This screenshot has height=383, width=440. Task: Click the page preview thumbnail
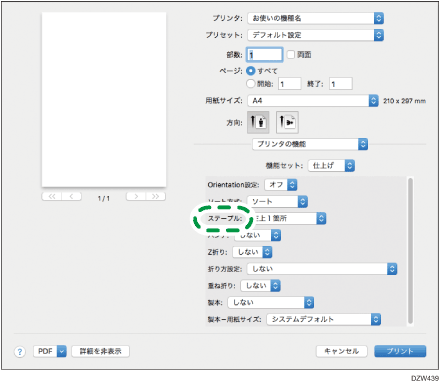click(104, 100)
